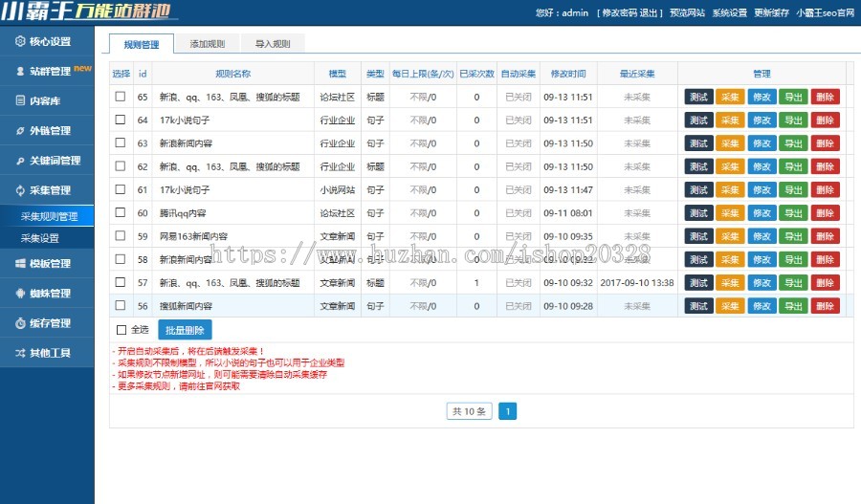861x504 pixels.
Task: Click the 2017-09-10 13:38 last-collected cell
Action: pyautogui.click(x=637, y=283)
